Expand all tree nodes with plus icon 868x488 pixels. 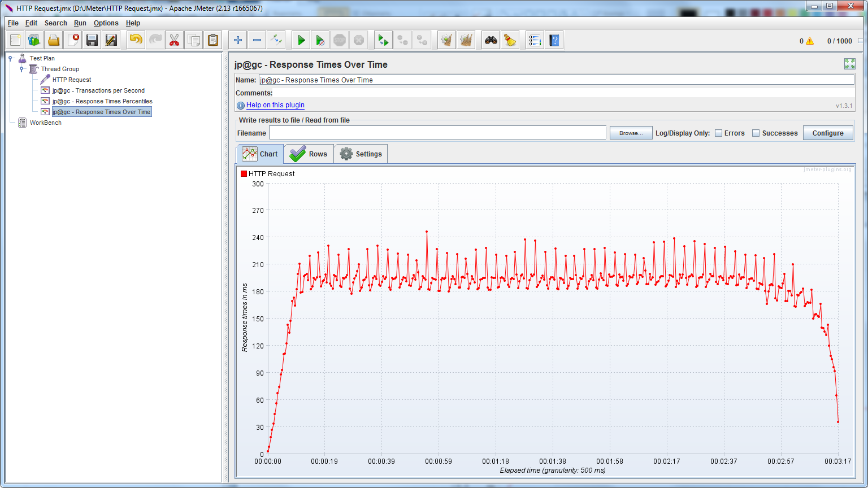pyautogui.click(x=238, y=40)
